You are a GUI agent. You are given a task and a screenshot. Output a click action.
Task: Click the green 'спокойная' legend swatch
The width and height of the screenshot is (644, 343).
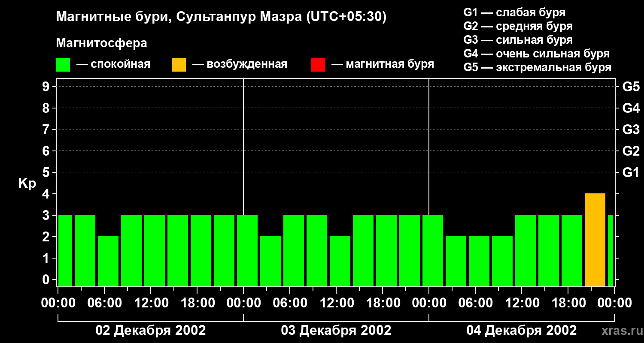63,65
